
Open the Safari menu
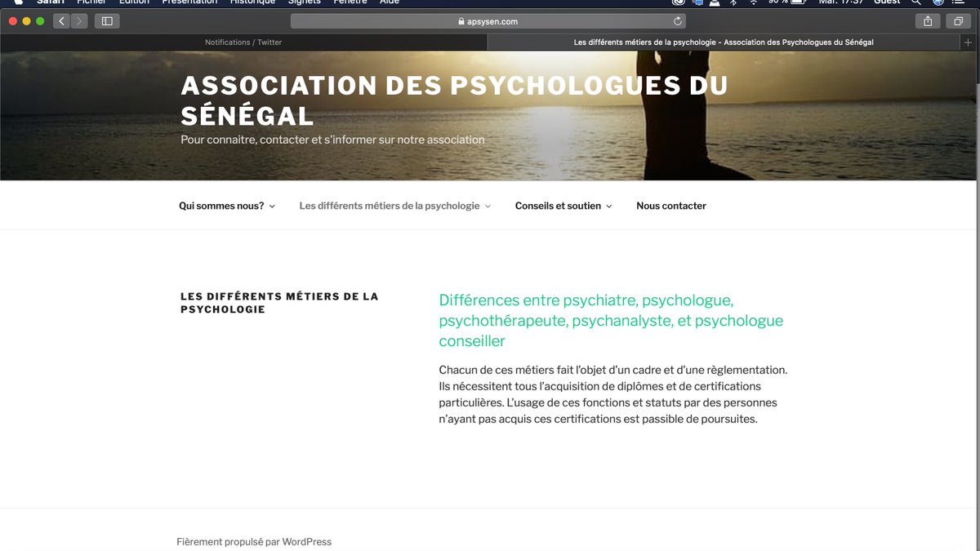[50, 2]
